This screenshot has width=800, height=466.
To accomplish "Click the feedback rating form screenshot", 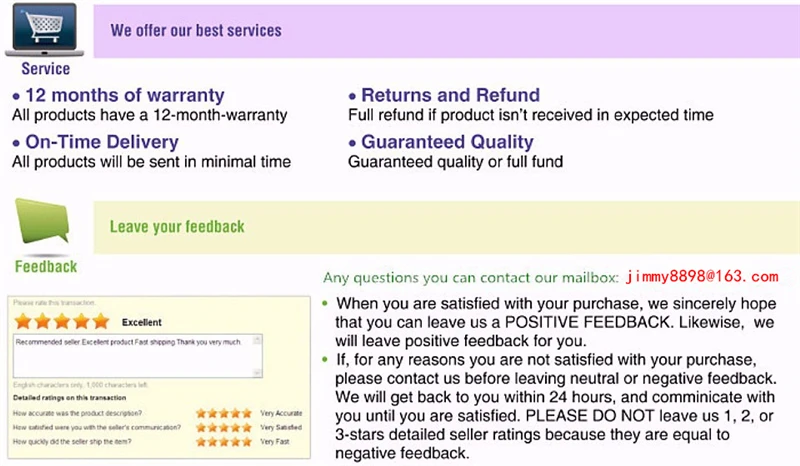I will [x=159, y=377].
